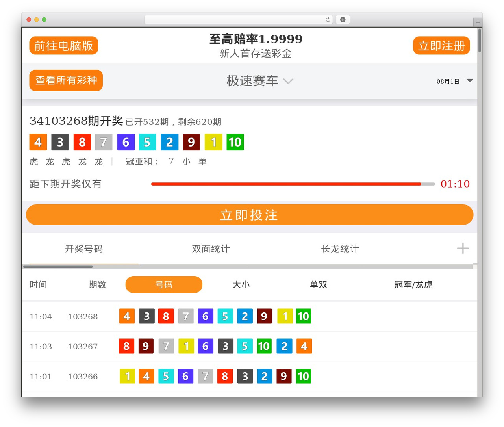Click the vertical page scrollbar thumb

(x=480, y=40)
